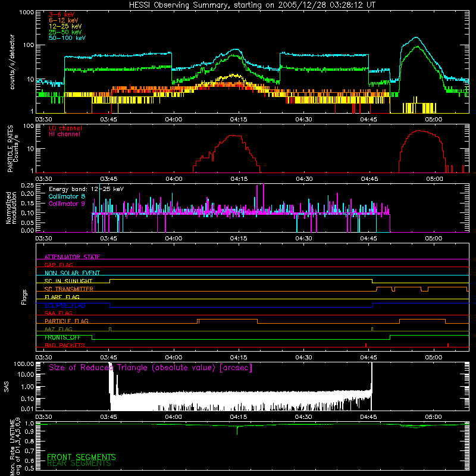The width and height of the screenshot is (476, 476).
Task: Click the counts/s/detector axis label
Action: (x=12, y=62)
